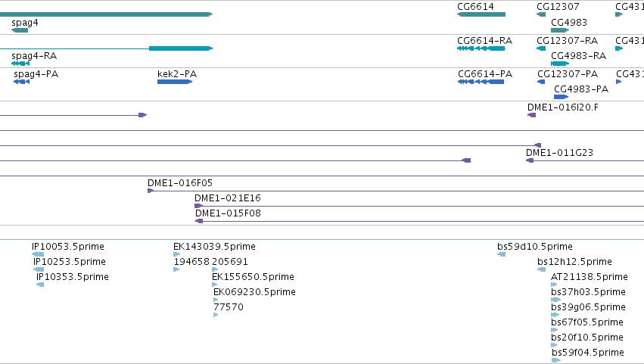Select the DME1-016F05 clone start marker
The height and width of the screenshot is (364, 644).
[x=151, y=191]
